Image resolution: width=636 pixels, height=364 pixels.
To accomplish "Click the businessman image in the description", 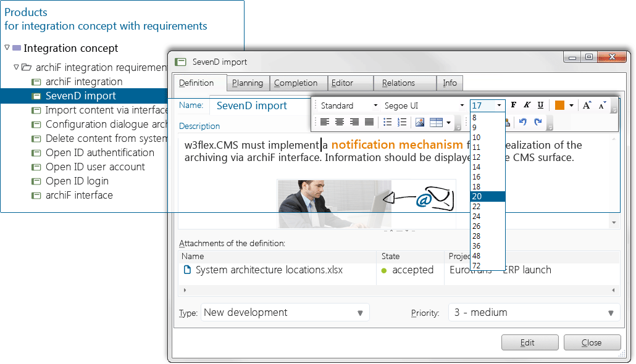I will 335,204.
